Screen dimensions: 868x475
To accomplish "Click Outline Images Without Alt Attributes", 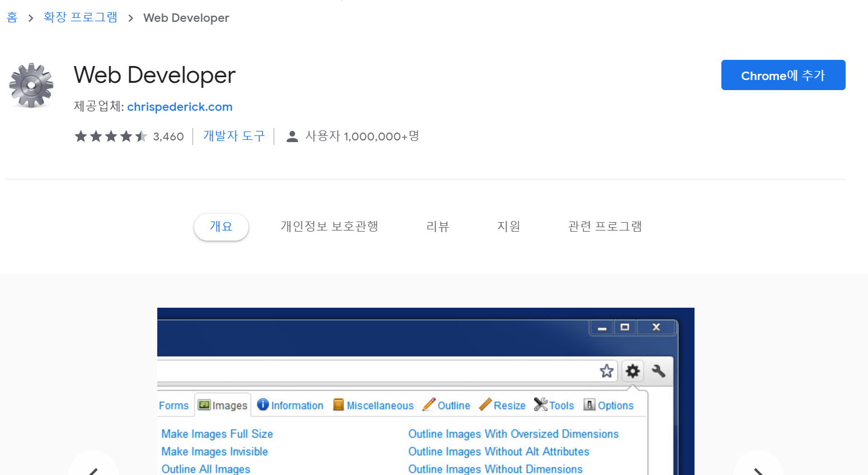I will tap(499, 452).
